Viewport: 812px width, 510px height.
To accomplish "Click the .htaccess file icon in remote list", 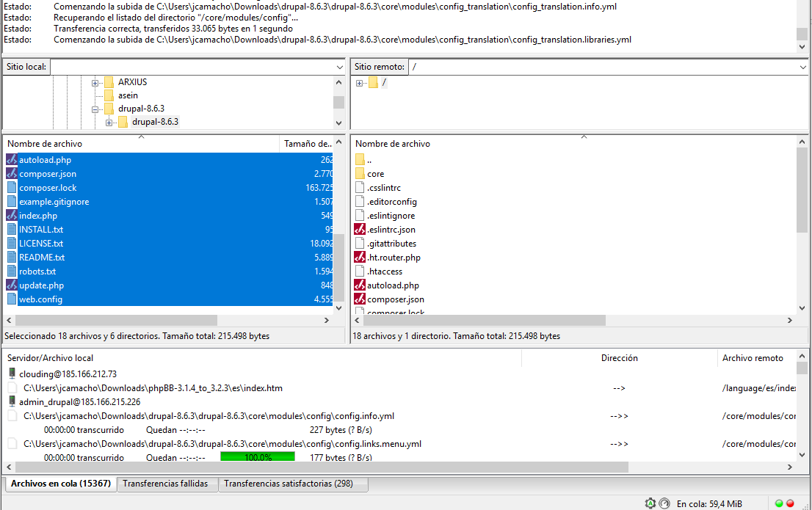I will pos(360,272).
